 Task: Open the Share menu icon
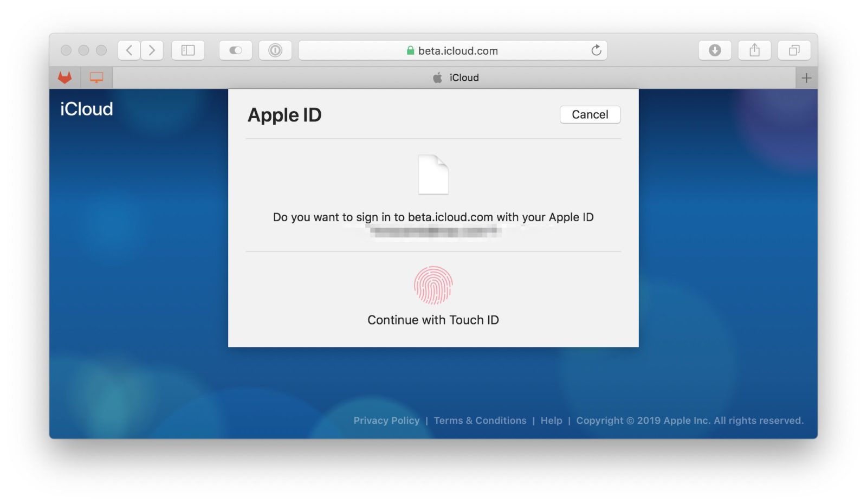tap(754, 50)
